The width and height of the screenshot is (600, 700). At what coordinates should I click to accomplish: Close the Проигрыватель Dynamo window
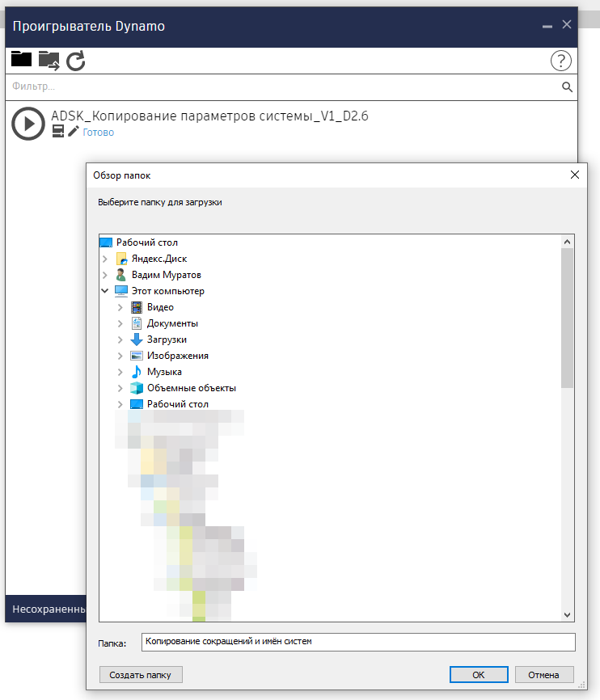pyautogui.click(x=567, y=24)
